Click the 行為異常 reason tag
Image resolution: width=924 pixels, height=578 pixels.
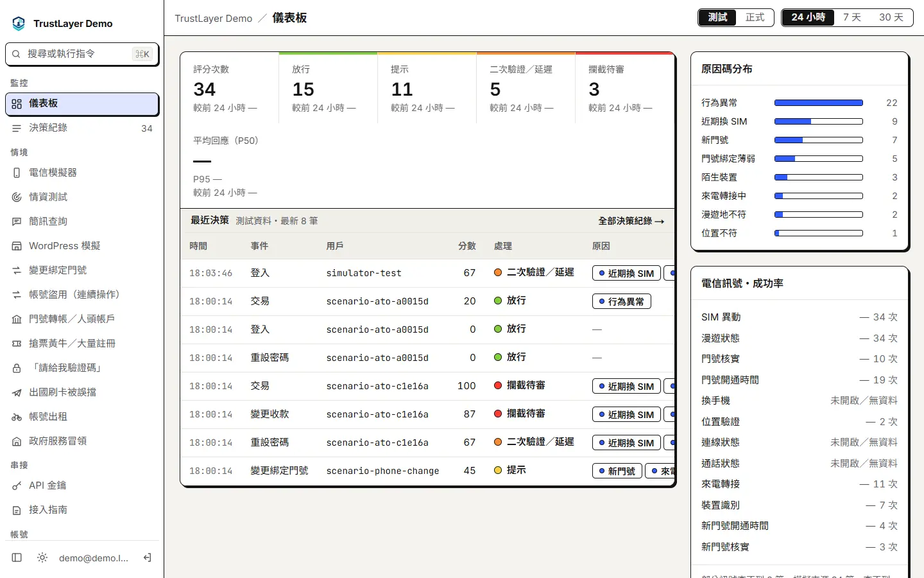pyautogui.click(x=621, y=301)
